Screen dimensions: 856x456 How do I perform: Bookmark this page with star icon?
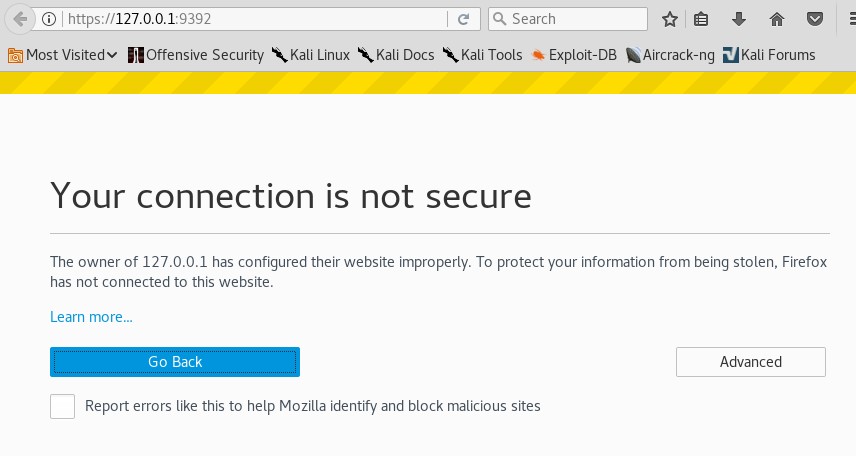(x=670, y=19)
